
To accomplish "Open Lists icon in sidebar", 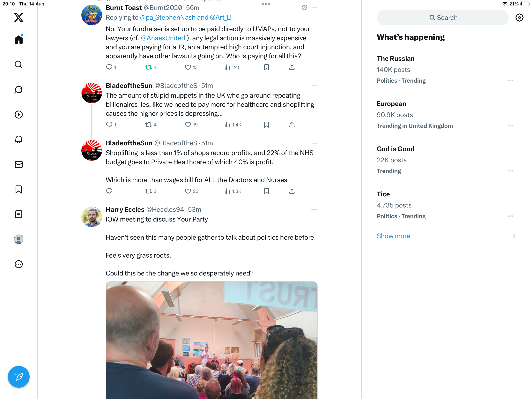I will [x=18, y=214].
